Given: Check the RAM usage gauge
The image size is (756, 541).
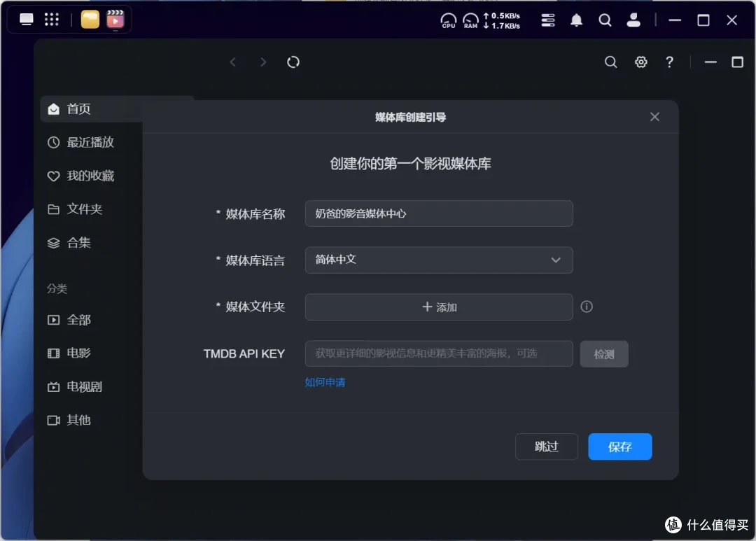Looking at the screenshot, I should (470, 20).
